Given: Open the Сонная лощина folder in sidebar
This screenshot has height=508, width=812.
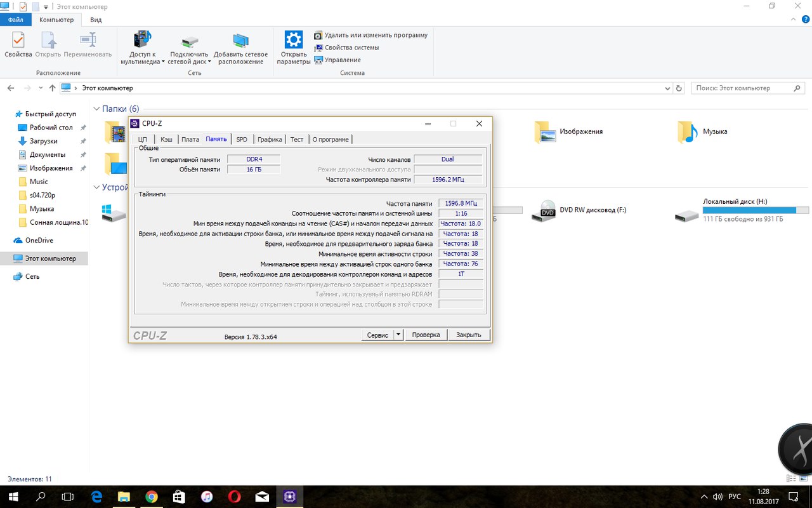Looking at the screenshot, I should click(x=54, y=222).
